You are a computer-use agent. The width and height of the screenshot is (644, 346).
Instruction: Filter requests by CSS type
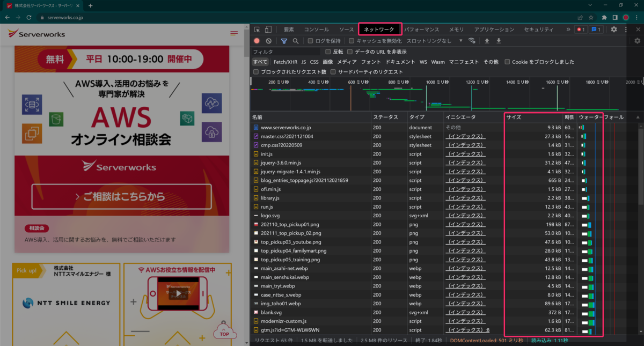point(314,62)
